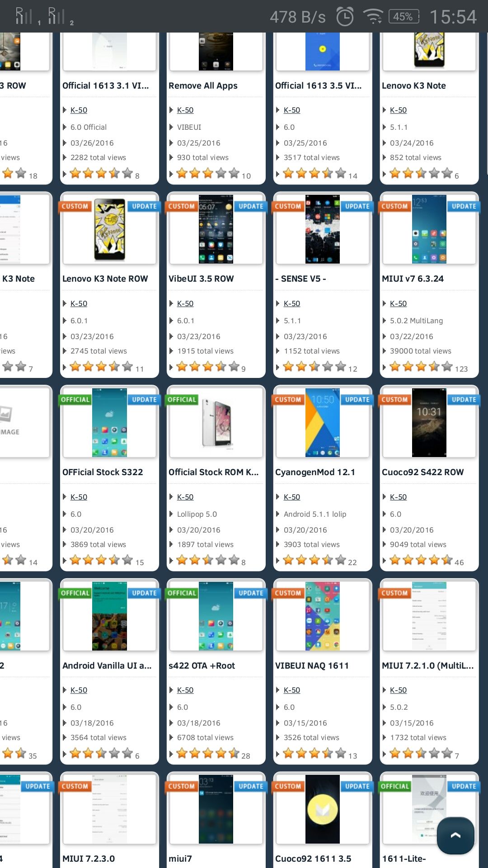Click the star rating of s422 OTA +Root
The image size is (488, 868).
pos(208,753)
